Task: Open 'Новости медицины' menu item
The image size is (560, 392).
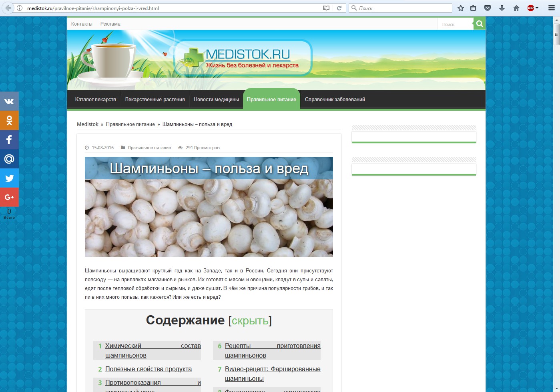Action: click(x=216, y=100)
